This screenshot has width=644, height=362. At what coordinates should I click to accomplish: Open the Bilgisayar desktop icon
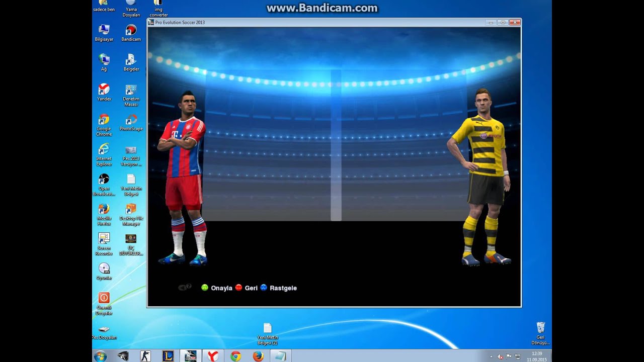coord(104,33)
